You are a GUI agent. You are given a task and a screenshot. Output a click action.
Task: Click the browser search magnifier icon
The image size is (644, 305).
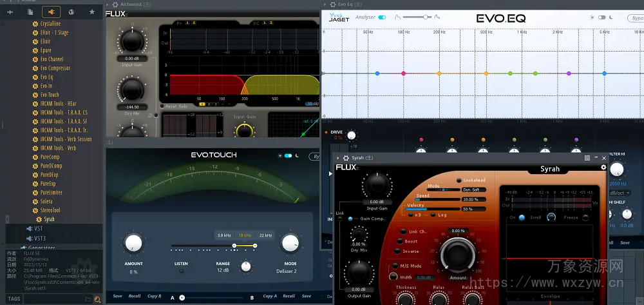[x=97, y=299]
